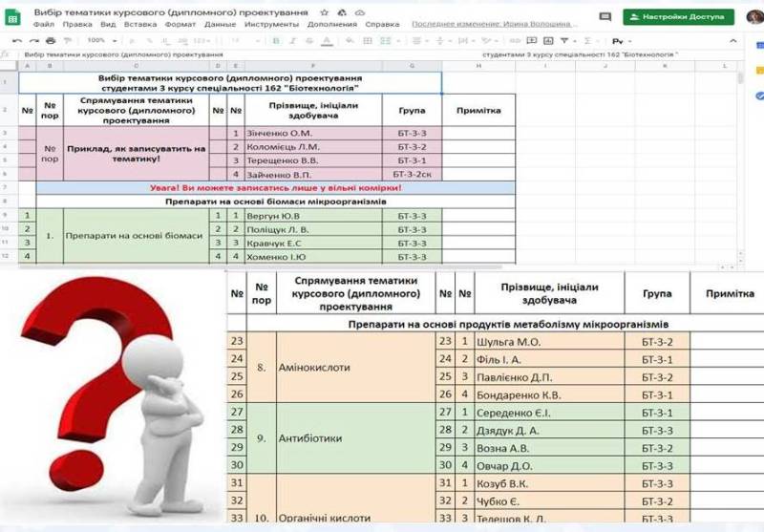Image resolution: width=764 pixels, height=532 pixels.
Task: Insert a link via toolbar
Action: click(515, 41)
